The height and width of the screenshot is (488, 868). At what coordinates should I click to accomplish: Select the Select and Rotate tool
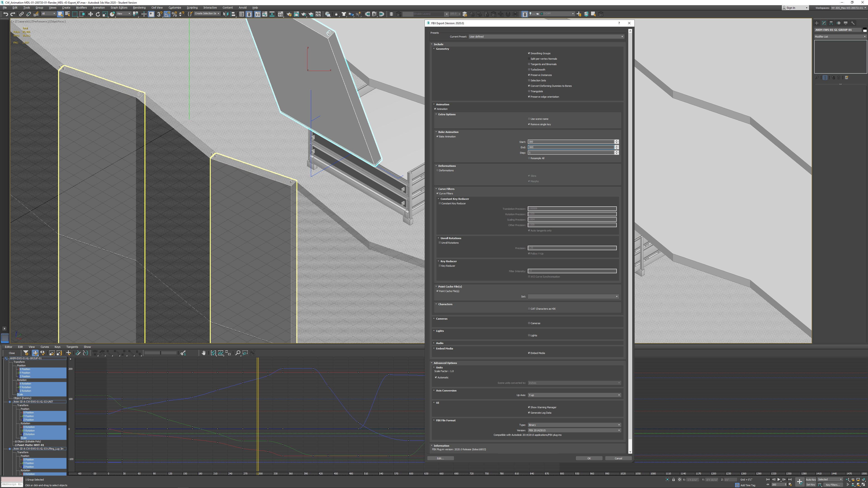98,14
